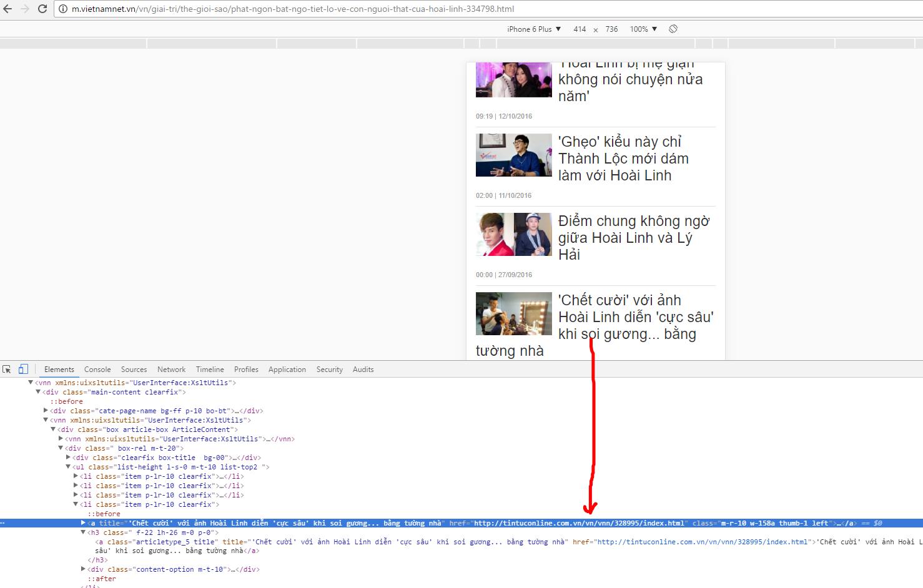Viewport: 923px width, 588px height.
Task: Toggle the device toolbar emulation mode
Action: click(23, 370)
